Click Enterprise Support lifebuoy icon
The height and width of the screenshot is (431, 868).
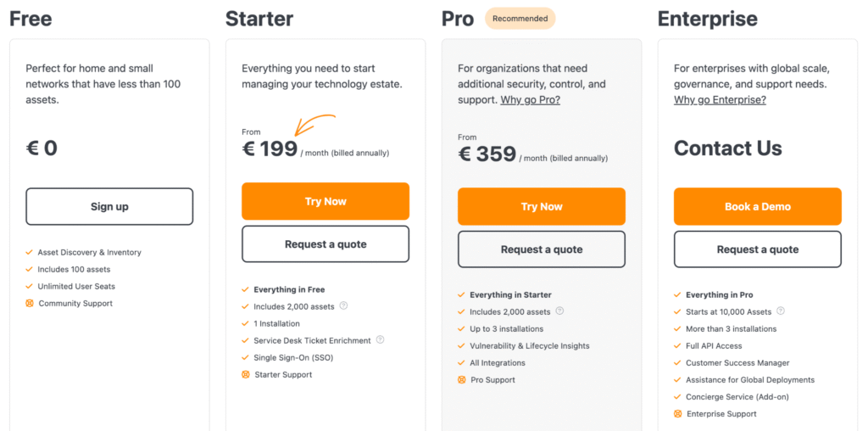click(x=677, y=414)
